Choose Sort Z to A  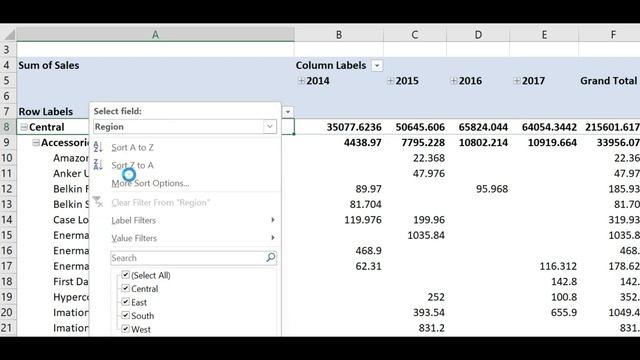click(132, 165)
